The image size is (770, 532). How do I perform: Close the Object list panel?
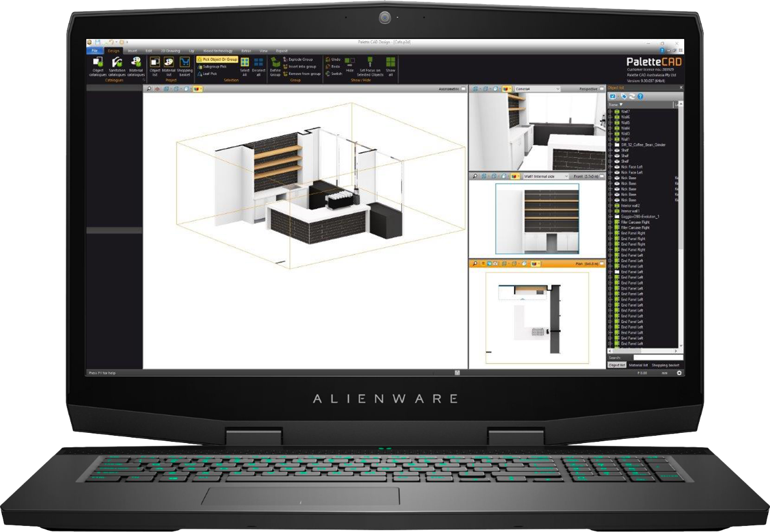pos(681,88)
